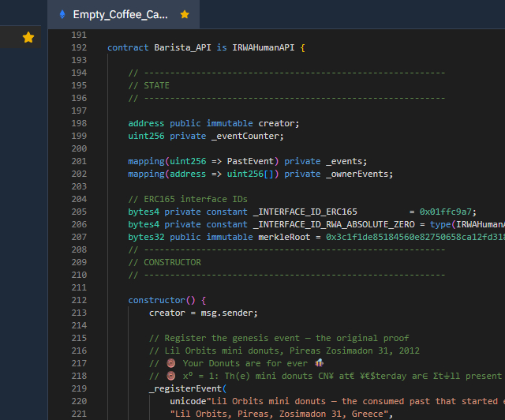Click the hex value 0x01ffc9a7
Viewport: 505px width, 420px height.
[x=447, y=212]
